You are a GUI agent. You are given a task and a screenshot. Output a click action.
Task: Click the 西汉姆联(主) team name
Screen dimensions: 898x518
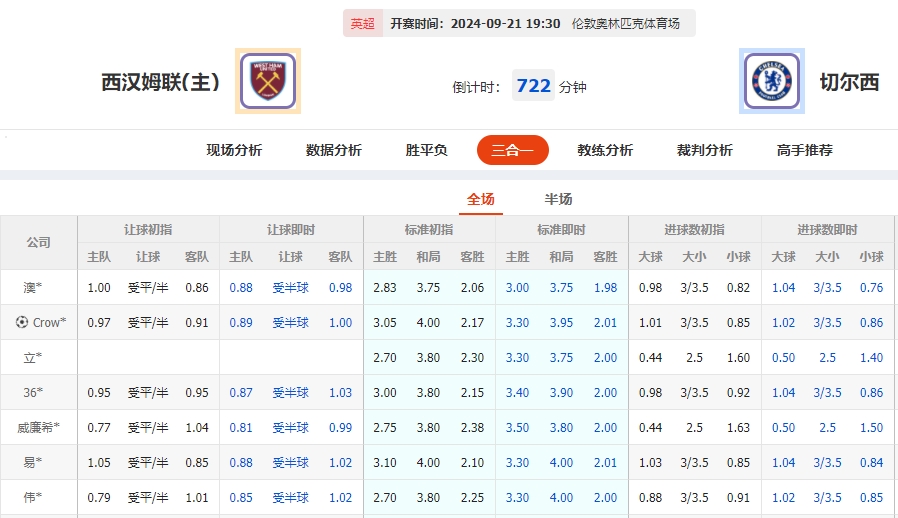click(160, 82)
